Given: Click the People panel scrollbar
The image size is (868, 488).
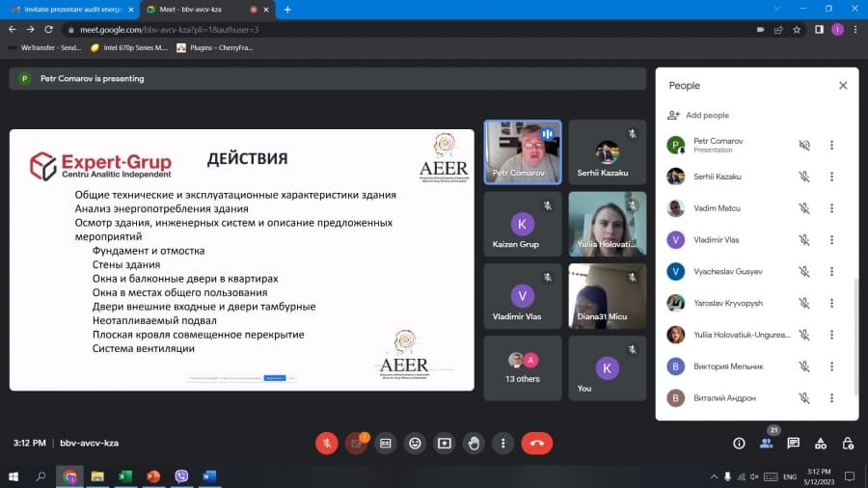Looking at the screenshot, I should pos(855,337).
